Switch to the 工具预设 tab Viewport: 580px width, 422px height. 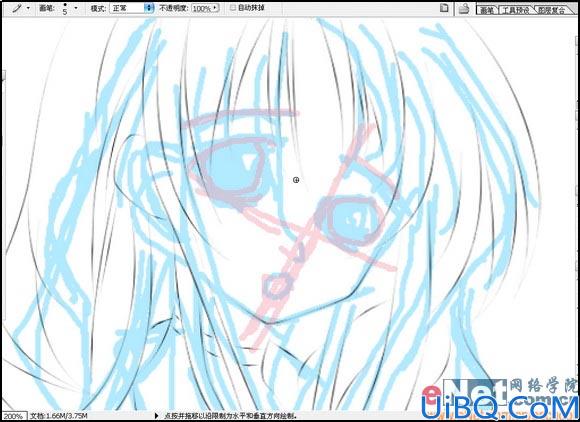(x=515, y=10)
